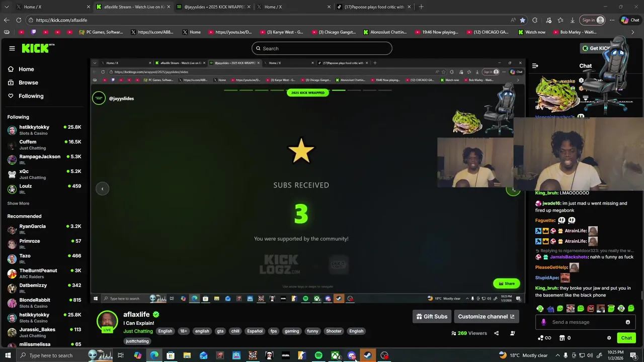Show hidden system tray icons chevron

557,355
